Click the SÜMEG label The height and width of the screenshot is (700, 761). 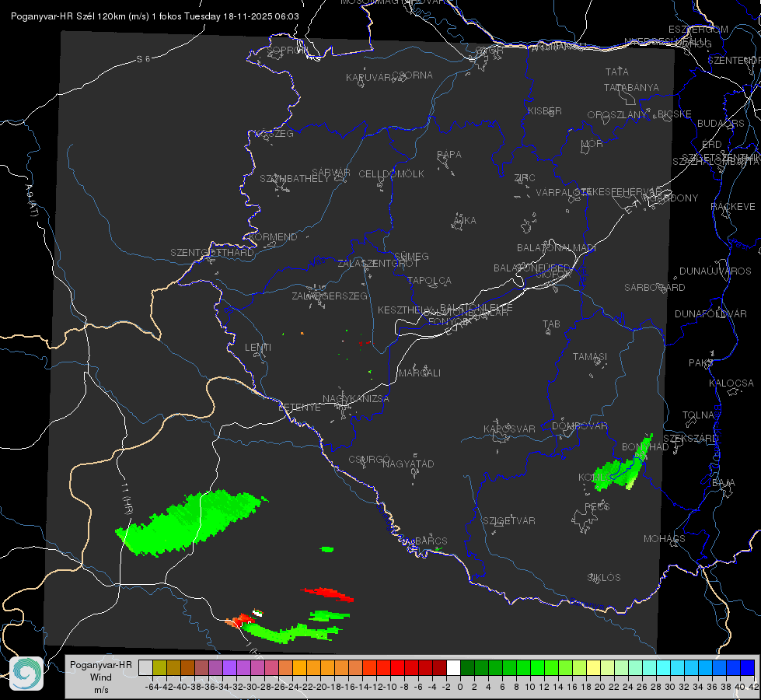(411, 256)
